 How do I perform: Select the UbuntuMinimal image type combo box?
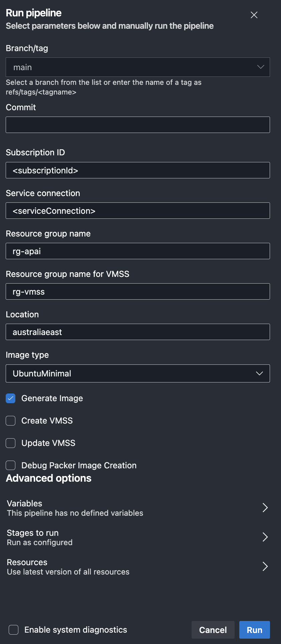(138, 373)
